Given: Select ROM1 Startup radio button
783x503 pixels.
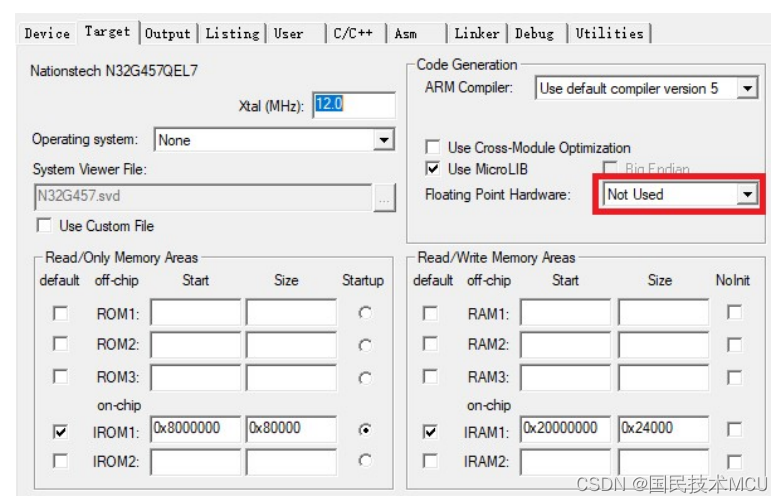Looking at the screenshot, I should pos(366,313).
